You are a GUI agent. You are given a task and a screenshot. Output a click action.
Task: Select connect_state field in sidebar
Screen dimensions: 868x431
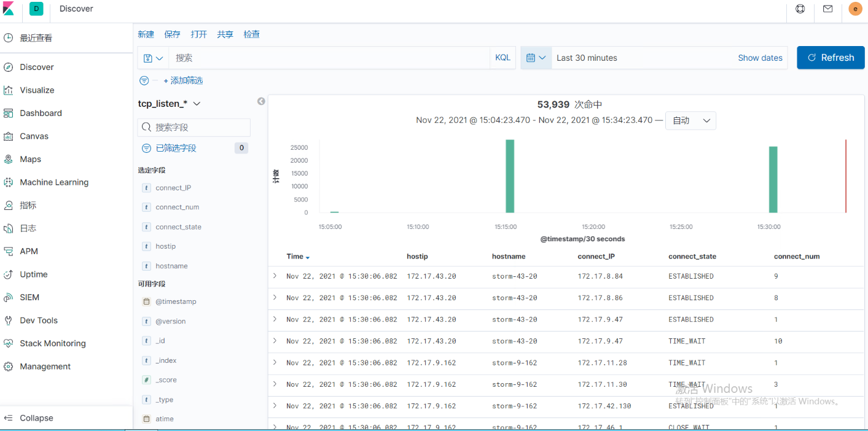[x=179, y=227]
